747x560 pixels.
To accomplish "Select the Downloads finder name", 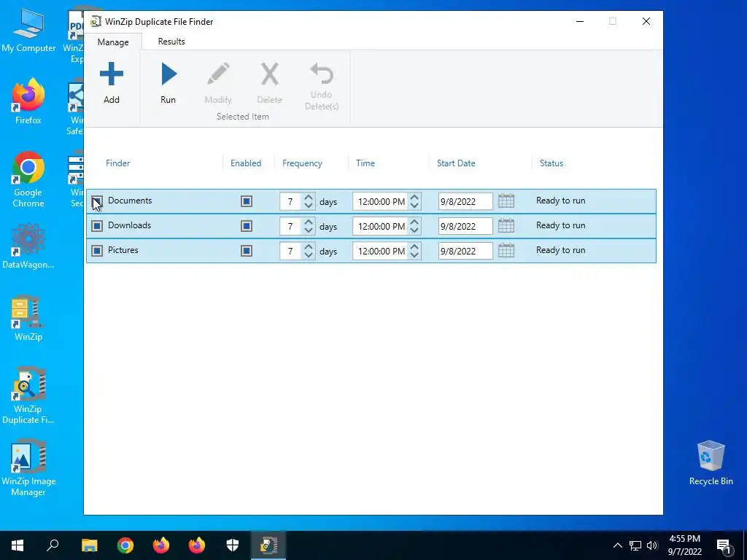I will [130, 225].
